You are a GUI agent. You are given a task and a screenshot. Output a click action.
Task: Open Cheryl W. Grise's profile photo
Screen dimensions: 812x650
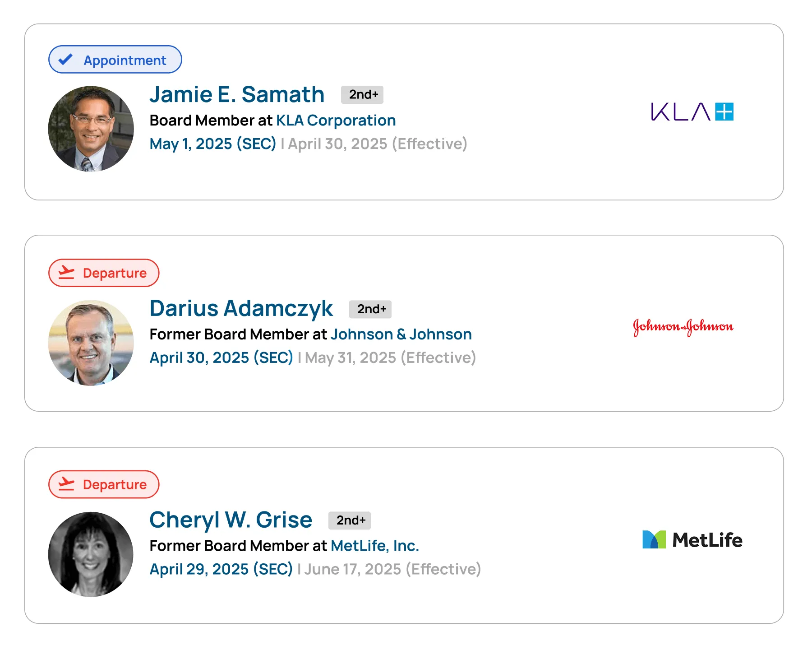91,554
